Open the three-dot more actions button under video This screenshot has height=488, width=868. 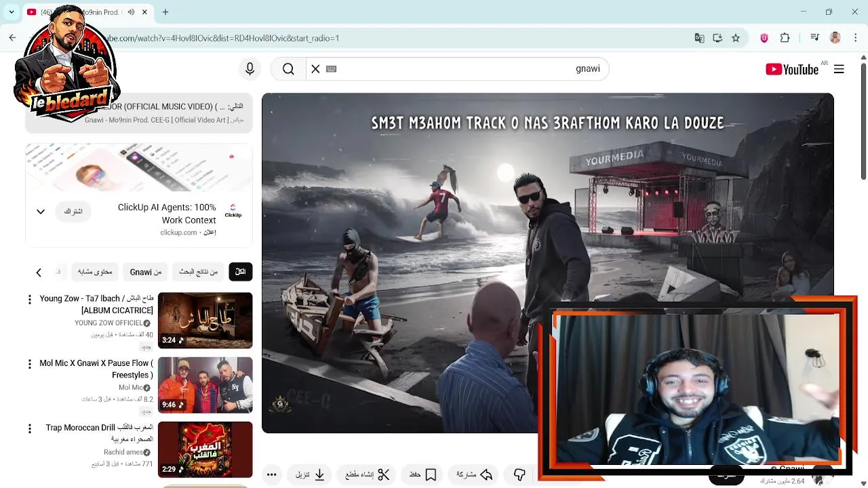point(271,474)
